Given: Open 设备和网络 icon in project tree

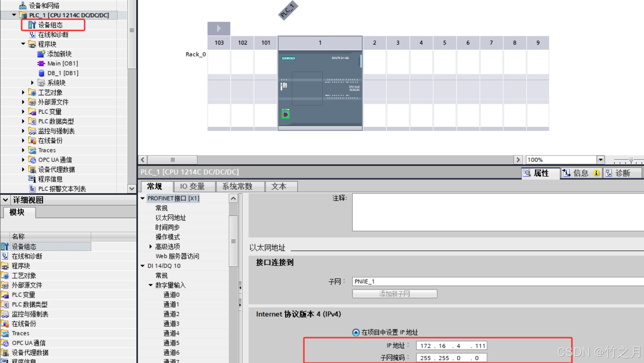Looking at the screenshot, I should [23, 5].
